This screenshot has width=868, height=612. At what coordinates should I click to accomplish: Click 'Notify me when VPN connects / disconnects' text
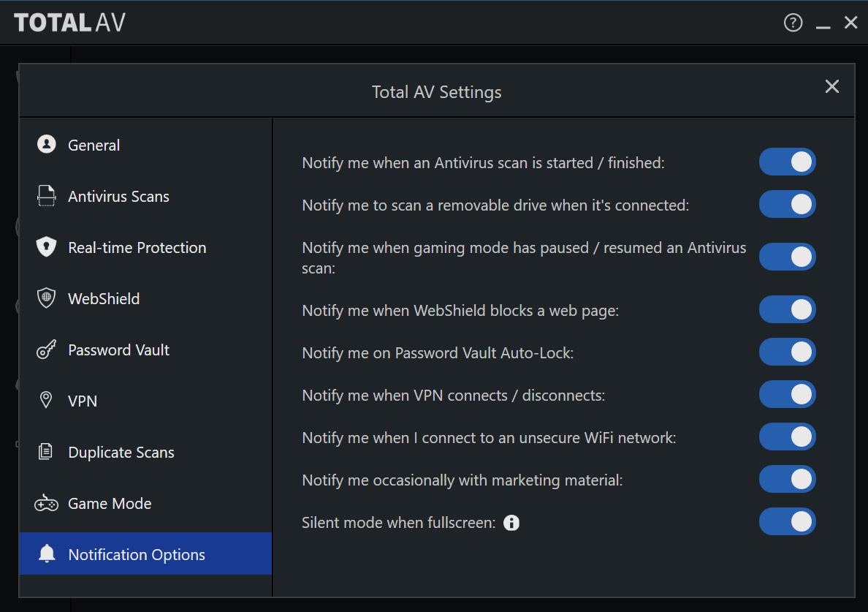454,396
